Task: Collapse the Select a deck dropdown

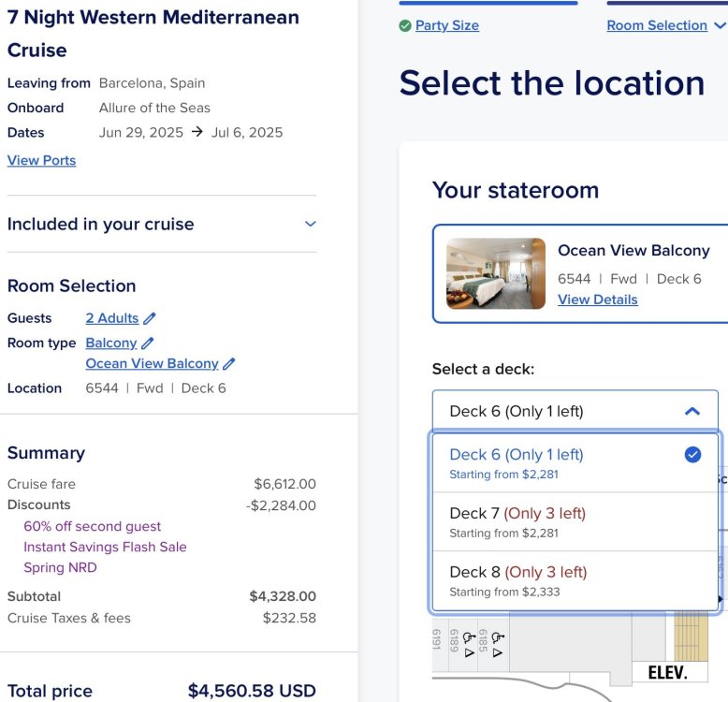Action: click(575, 411)
